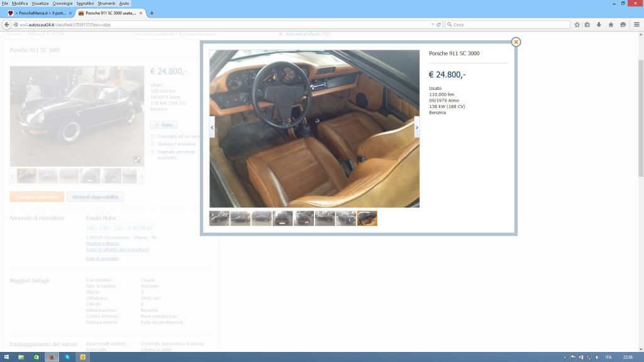
Task: Go to the Firefox home page
Action: [x=611, y=25]
